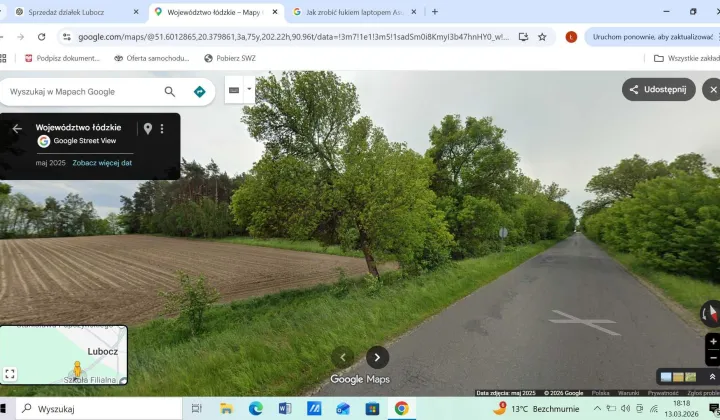This screenshot has width=720, height=420.
Task: Open Word from the taskbar
Action: [285, 409]
